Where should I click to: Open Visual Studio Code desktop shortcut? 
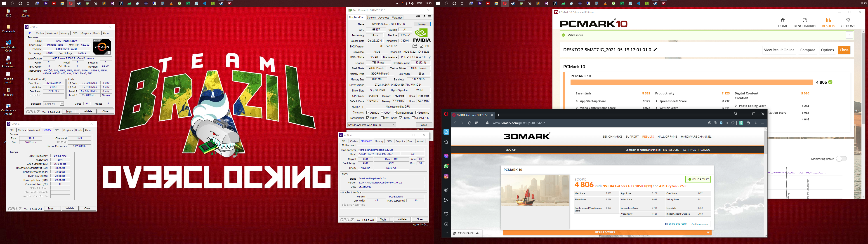8,46
